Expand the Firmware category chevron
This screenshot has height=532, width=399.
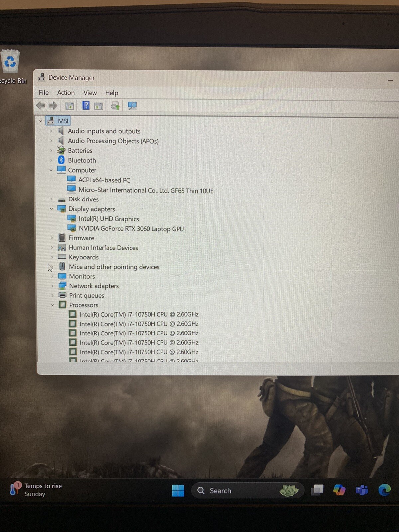pyautogui.click(x=52, y=238)
